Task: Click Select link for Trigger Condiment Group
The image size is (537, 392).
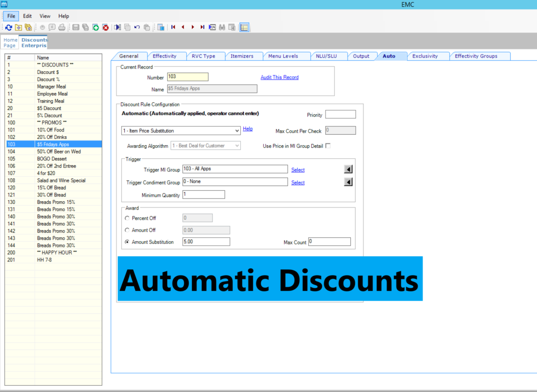Action: point(298,182)
